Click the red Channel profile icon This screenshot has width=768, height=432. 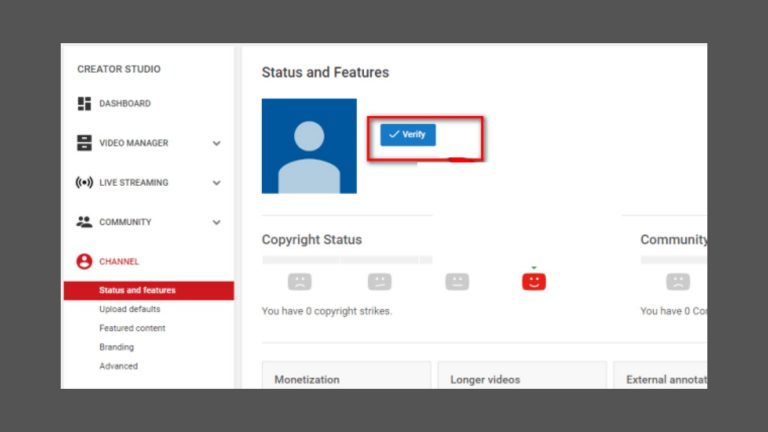click(x=84, y=261)
